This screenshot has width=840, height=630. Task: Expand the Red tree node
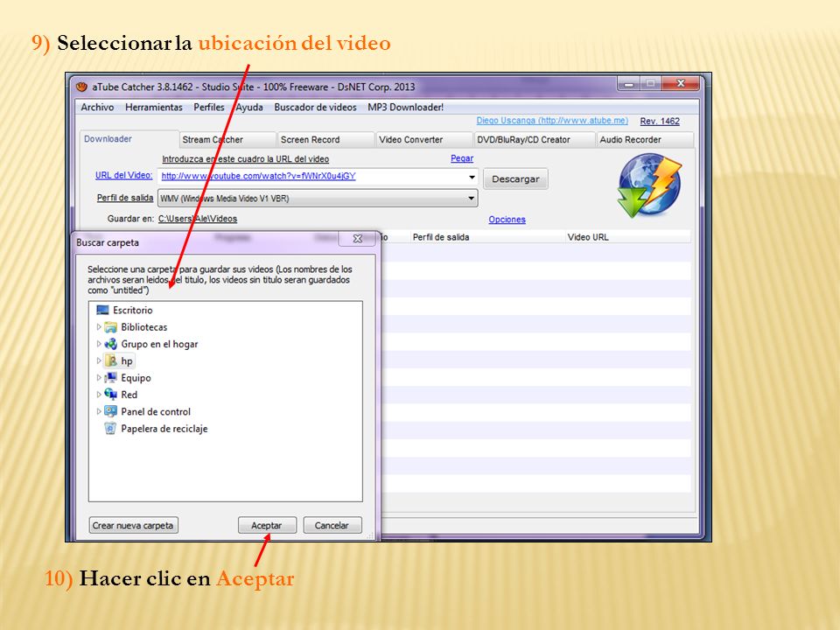[x=99, y=395]
